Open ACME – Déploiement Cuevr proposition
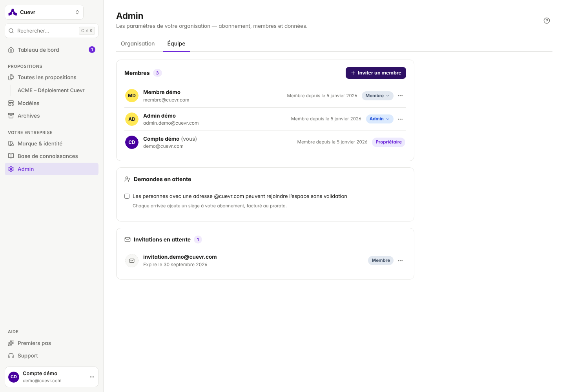Viewport: 565px width, 392px height. coord(55,90)
